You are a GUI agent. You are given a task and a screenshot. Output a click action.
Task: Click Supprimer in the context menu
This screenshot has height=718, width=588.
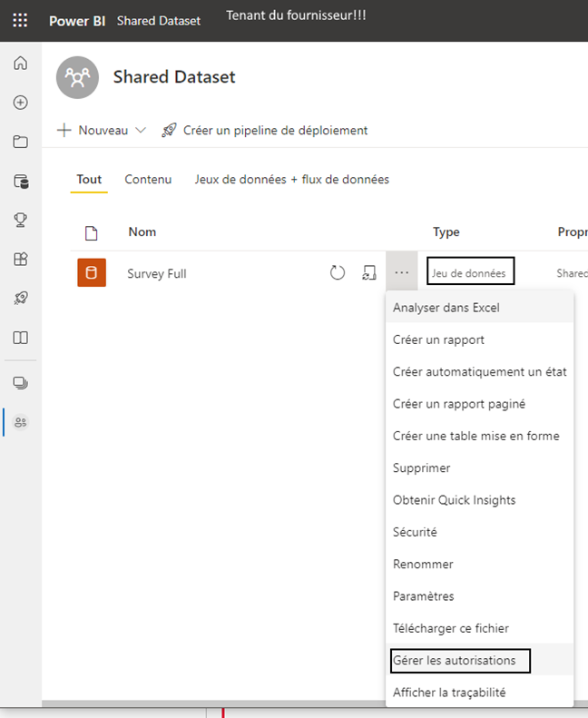479,467
